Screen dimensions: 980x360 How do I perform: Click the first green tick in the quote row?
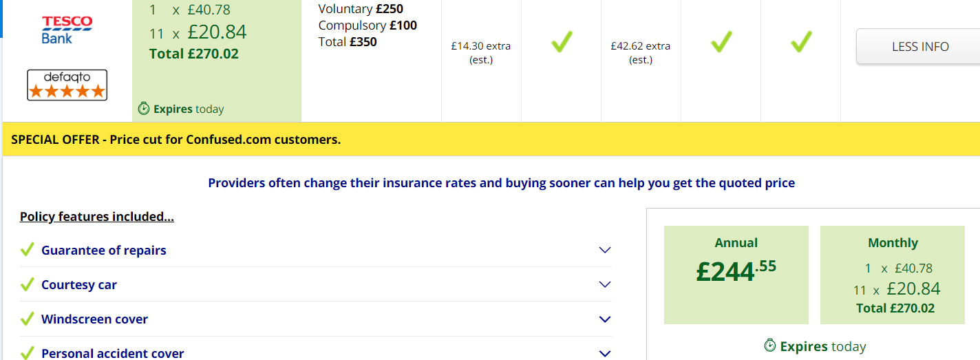coord(562,43)
